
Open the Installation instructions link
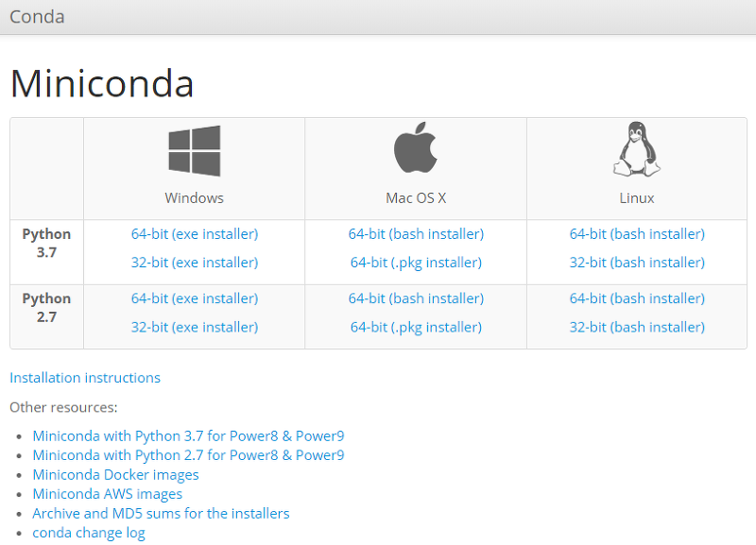point(85,378)
